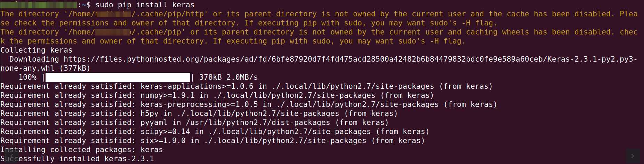Click the /usr/lib/python2.7/dist-packages path for pyyaml
Viewport: 644px width, 164px height.
[x=258, y=123]
